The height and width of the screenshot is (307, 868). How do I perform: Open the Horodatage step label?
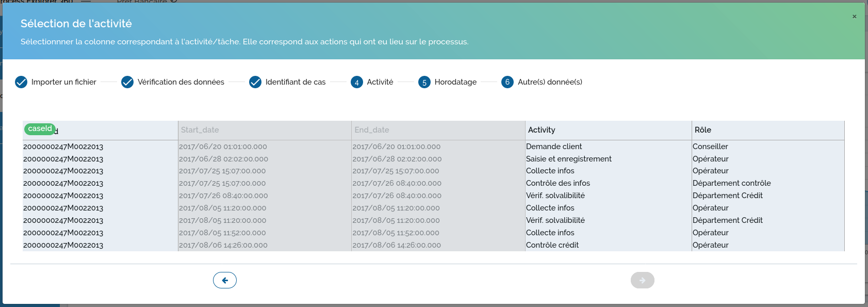[455, 82]
